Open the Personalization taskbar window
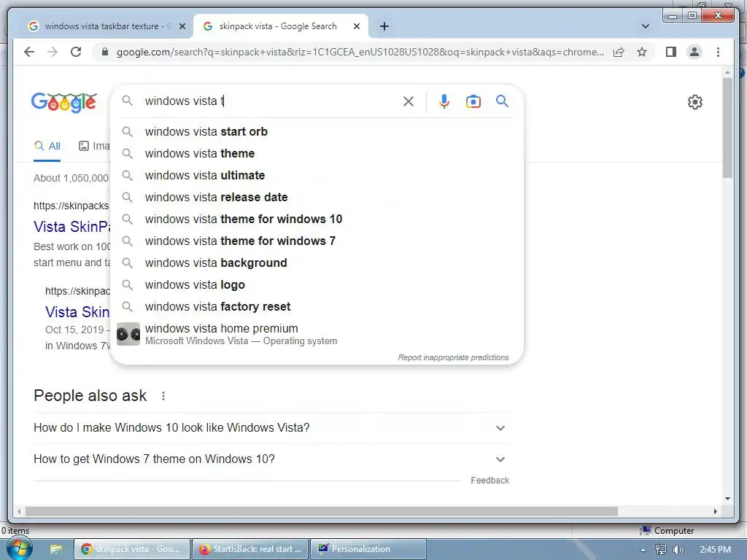 coord(368,549)
